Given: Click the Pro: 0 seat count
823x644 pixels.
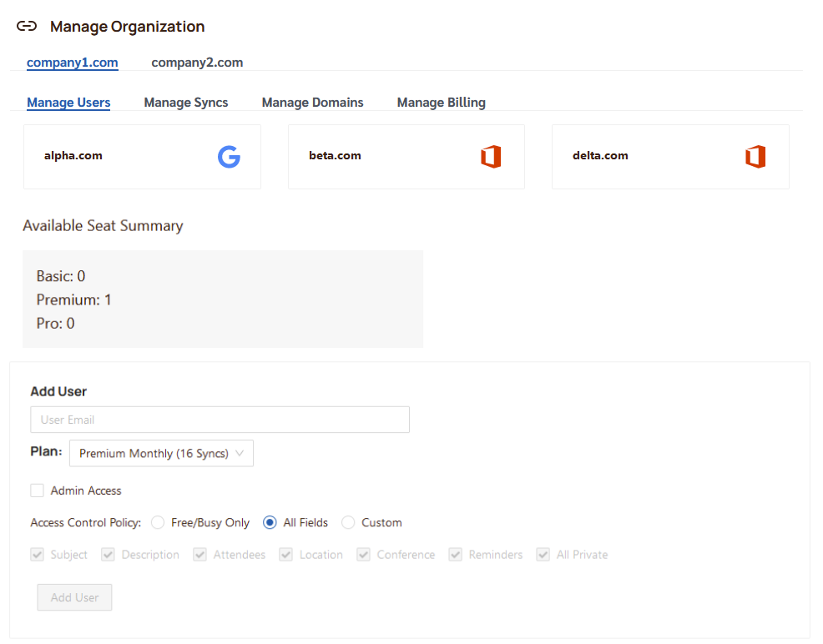Looking at the screenshot, I should 56,323.
